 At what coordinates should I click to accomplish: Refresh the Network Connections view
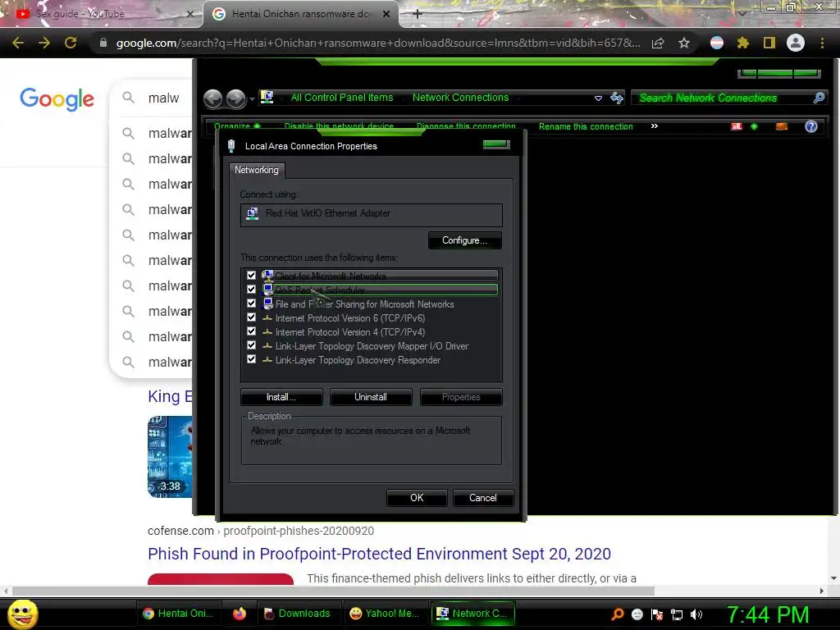click(x=617, y=98)
